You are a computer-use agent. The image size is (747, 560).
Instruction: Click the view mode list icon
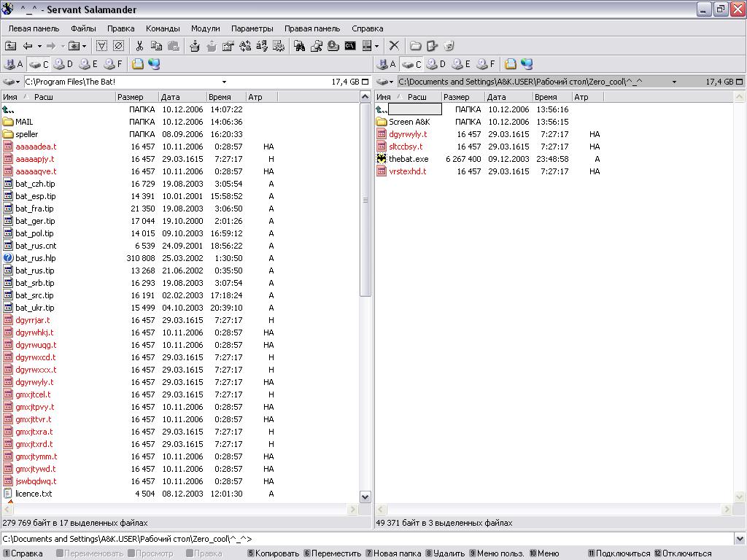(367, 46)
